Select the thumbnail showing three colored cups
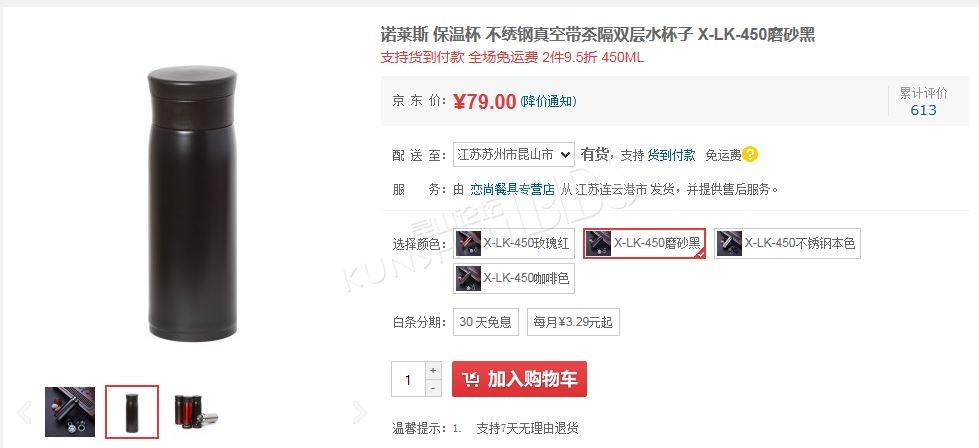This screenshot has height=448, width=979. 195,412
